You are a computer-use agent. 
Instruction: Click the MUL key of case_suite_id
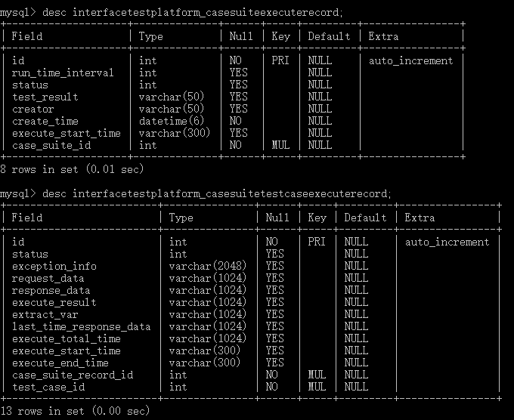pyautogui.click(x=280, y=145)
